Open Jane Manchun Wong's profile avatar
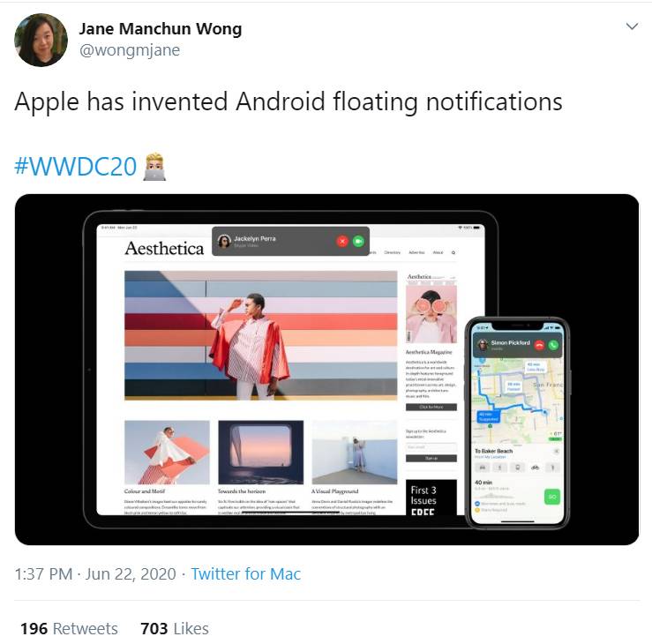The height and width of the screenshot is (644, 652). click(x=41, y=40)
